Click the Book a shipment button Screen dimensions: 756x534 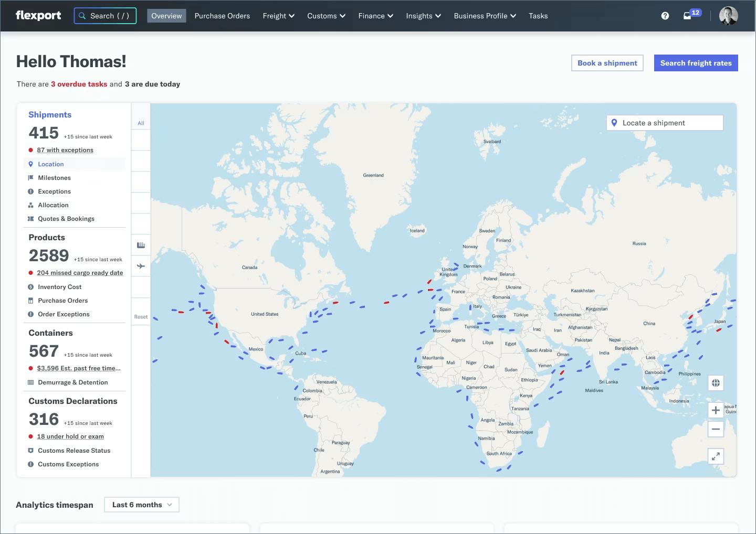[607, 62]
